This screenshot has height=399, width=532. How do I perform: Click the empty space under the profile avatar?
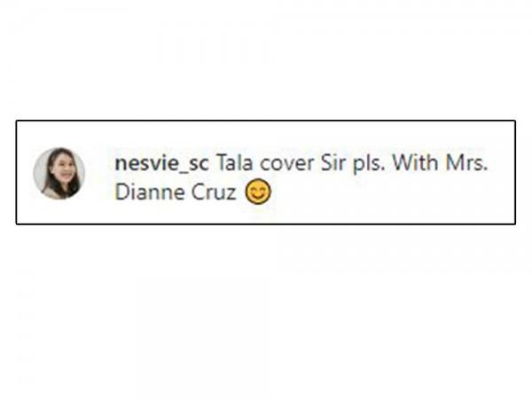59,211
